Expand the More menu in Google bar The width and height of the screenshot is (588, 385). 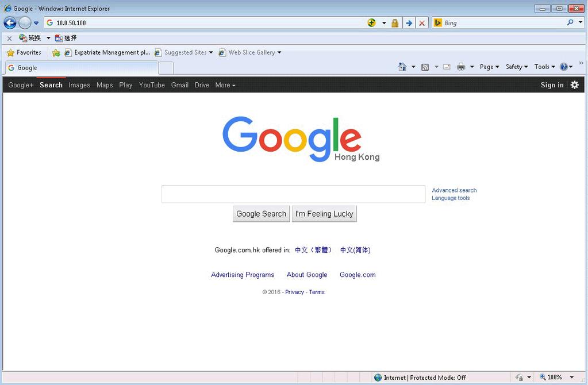coord(225,85)
